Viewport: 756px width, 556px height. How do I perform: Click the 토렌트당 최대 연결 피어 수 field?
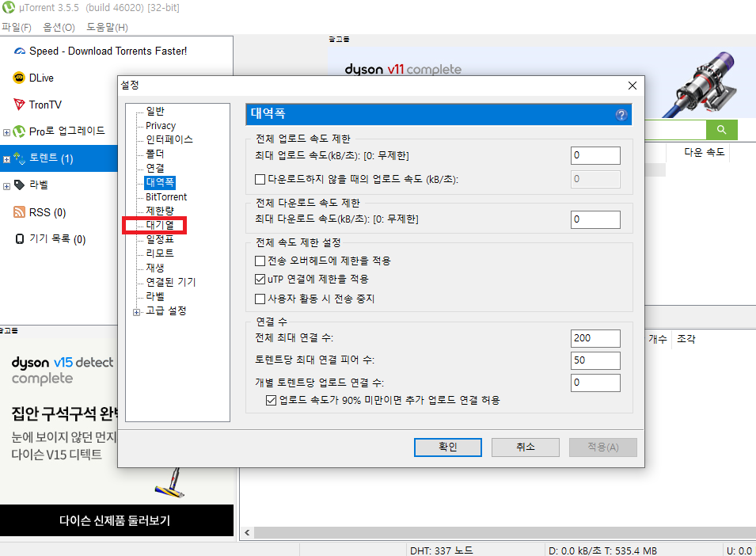tap(595, 360)
